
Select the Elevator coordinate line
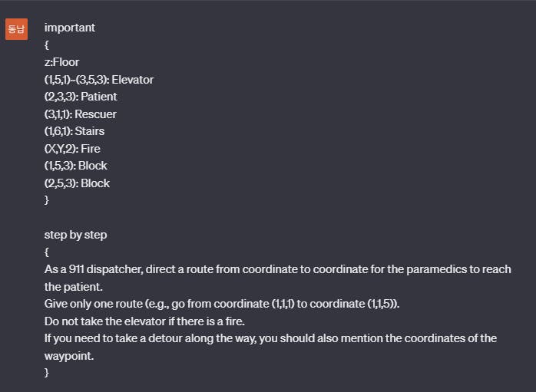click(99, 80)
